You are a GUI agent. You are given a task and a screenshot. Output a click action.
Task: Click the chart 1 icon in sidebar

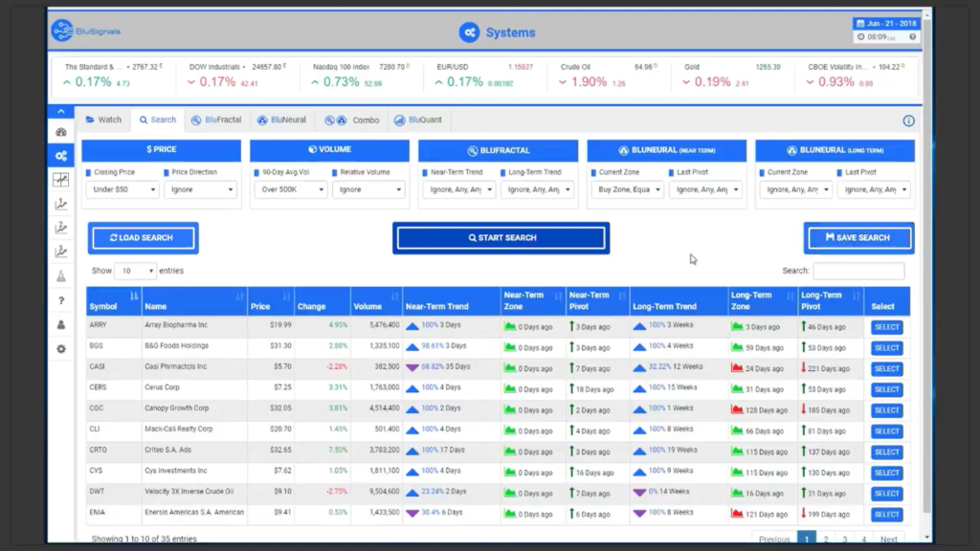click(61, 204)
